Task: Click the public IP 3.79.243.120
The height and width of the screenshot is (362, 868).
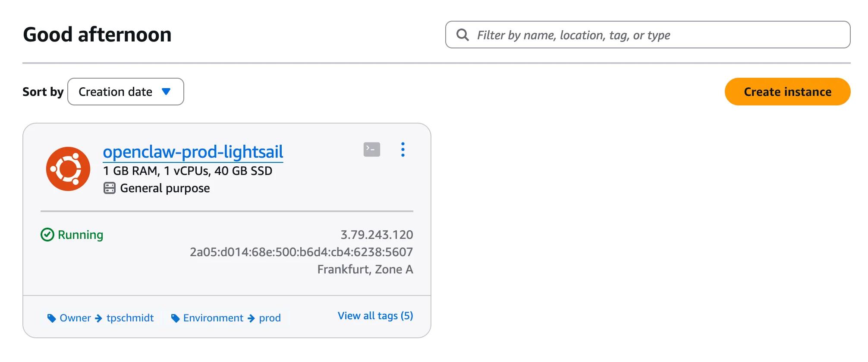Action: 377,235
